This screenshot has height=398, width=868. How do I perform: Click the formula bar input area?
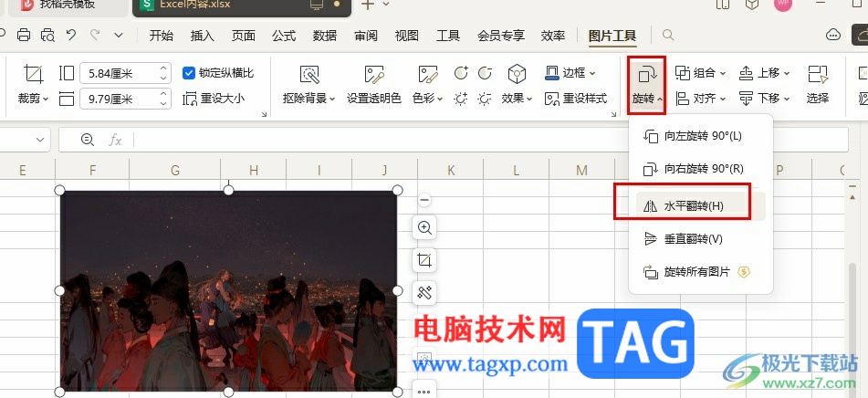point(490,140)
